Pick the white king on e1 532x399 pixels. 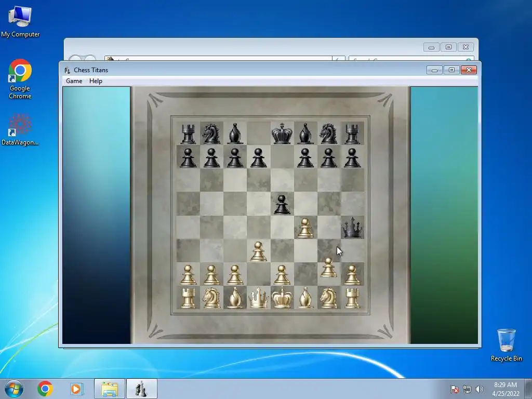click(x=282, y=298)
